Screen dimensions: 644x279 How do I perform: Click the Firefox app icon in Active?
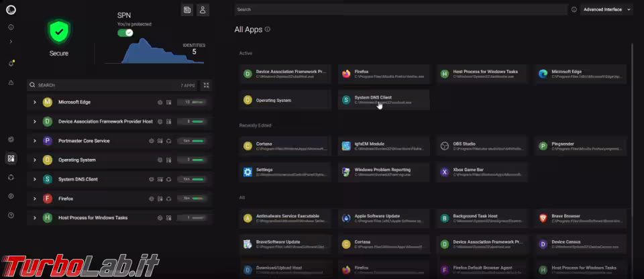tap(346, 74)
